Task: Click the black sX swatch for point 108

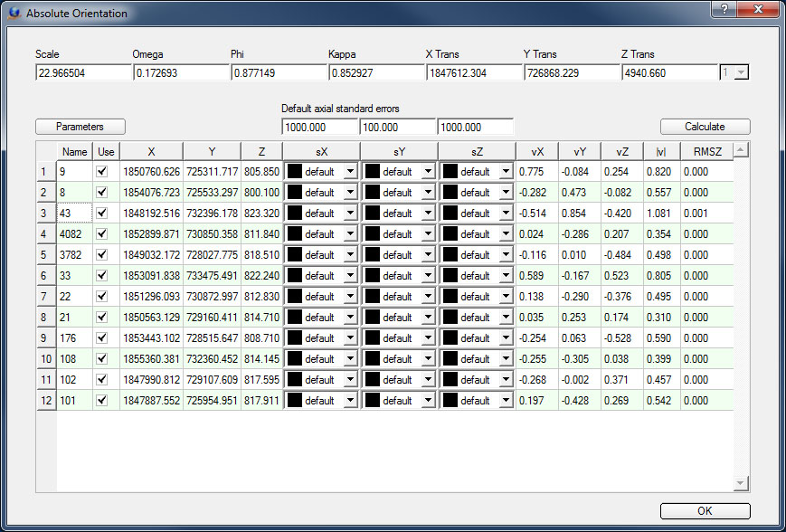Action: 295,359
